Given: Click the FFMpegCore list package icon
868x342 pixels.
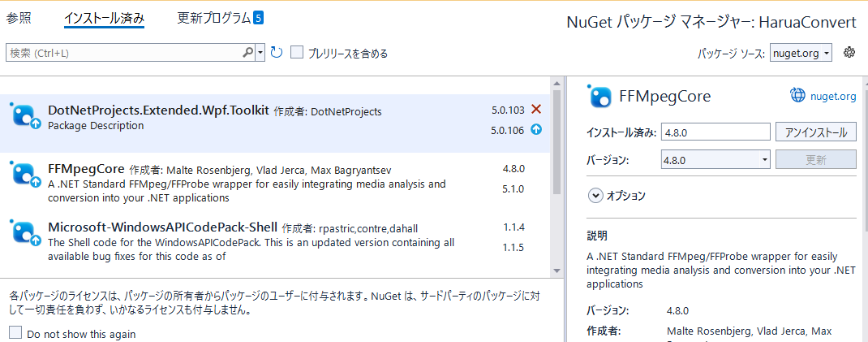Looking at the screenshot, I should (25, 175).
